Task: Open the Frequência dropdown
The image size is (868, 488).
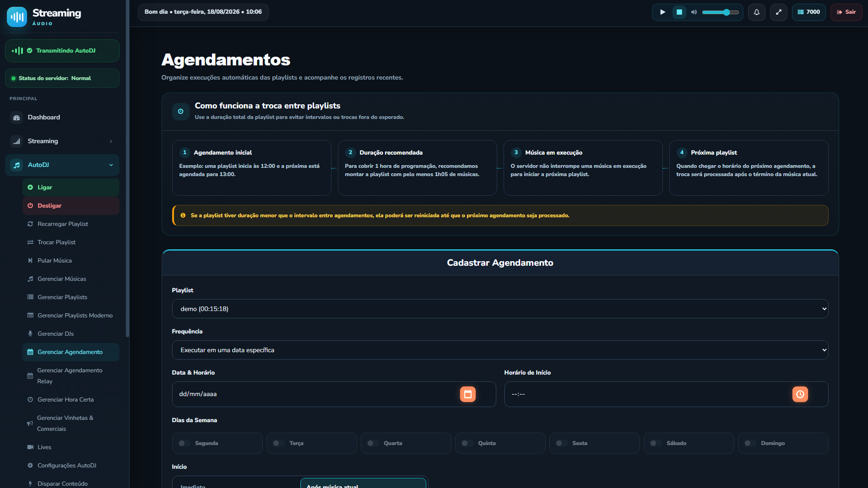Action: (x=500, y=350)
